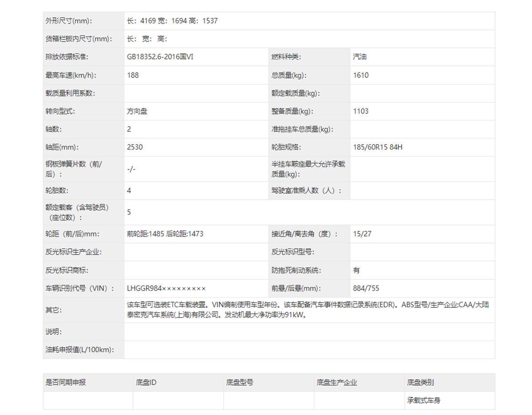Click the fuel type value 汽油
532x415 pixels.
point(360,57)
